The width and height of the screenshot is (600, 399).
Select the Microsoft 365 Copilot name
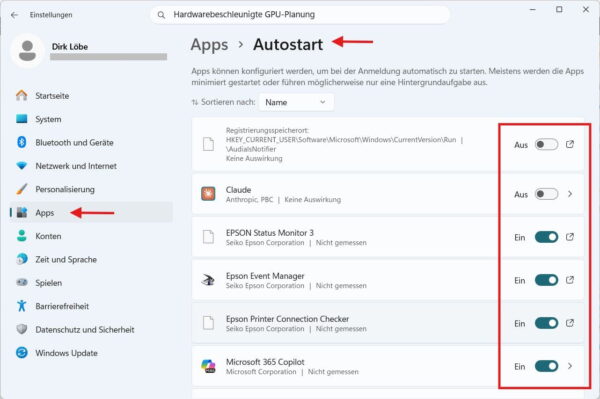coord(265,362)
